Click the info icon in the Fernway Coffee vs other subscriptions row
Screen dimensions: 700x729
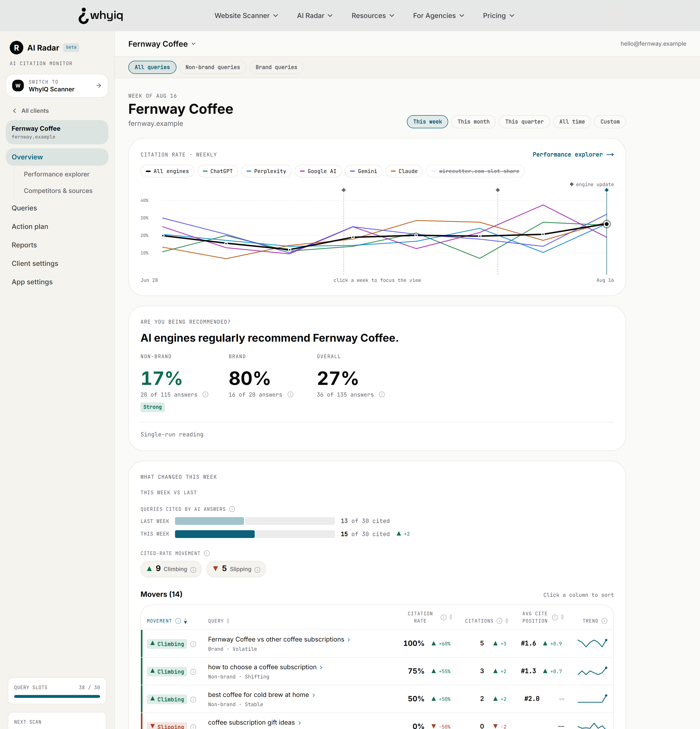193,644
